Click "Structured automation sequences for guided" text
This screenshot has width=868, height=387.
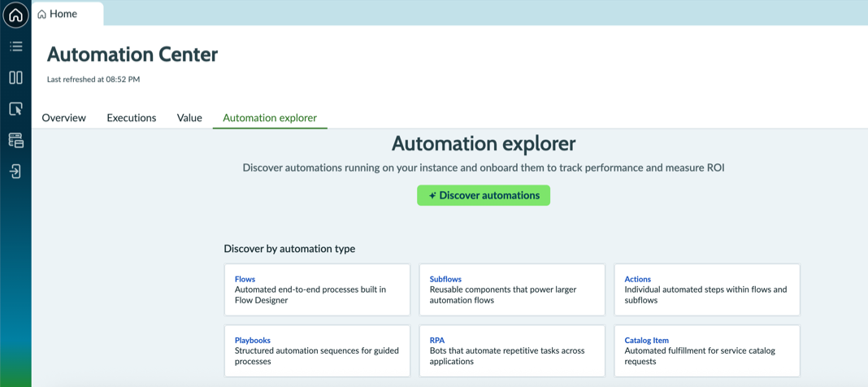pyautogui.click(x=317, y=351)
